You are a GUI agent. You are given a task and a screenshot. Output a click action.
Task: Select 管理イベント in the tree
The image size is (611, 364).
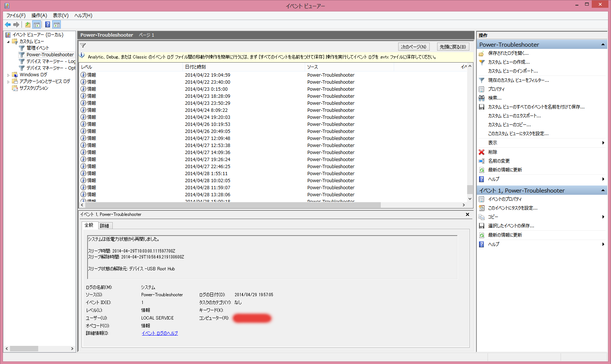pos(37,48)
